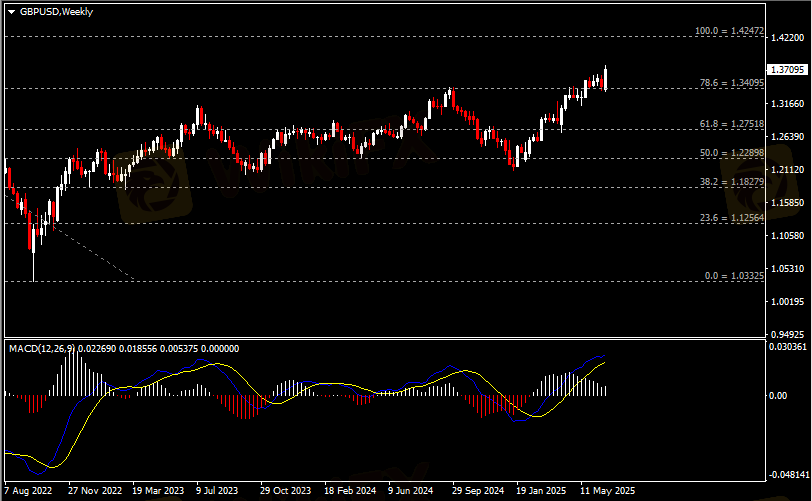Click the 9 Jun 2024 date label
812x501 pixels.
(x=411, y=491)
